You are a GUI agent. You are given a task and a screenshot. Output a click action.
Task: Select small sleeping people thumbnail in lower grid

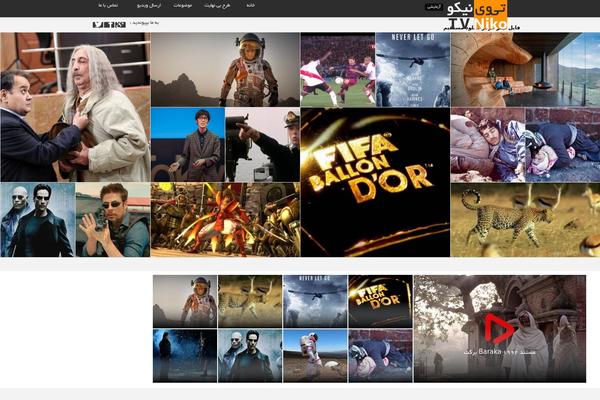click(x=380, y=356)
